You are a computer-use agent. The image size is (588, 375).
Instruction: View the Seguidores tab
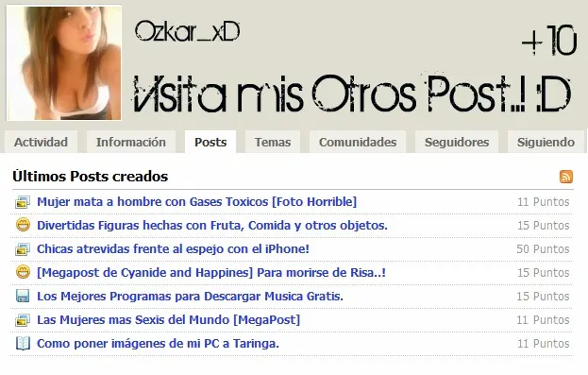(457, 142)
